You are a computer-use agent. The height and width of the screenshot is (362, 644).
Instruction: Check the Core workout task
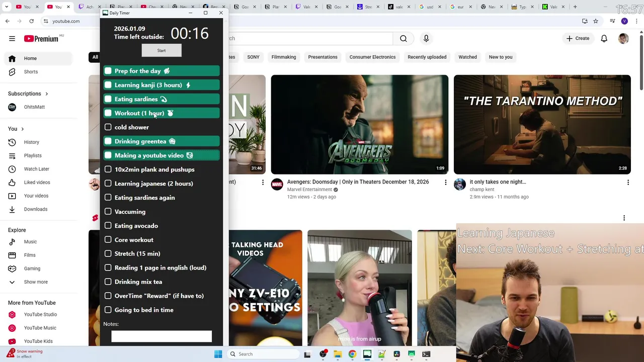[108, 240]
